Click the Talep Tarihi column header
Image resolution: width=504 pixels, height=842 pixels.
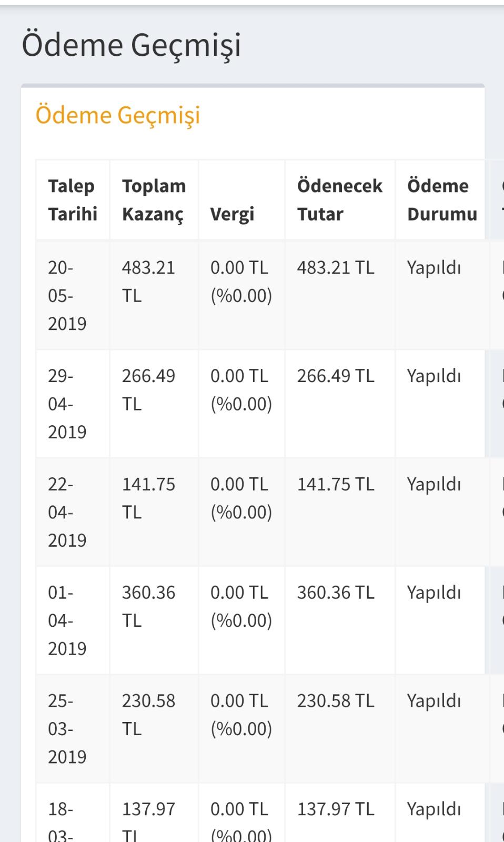click(73, 200)
